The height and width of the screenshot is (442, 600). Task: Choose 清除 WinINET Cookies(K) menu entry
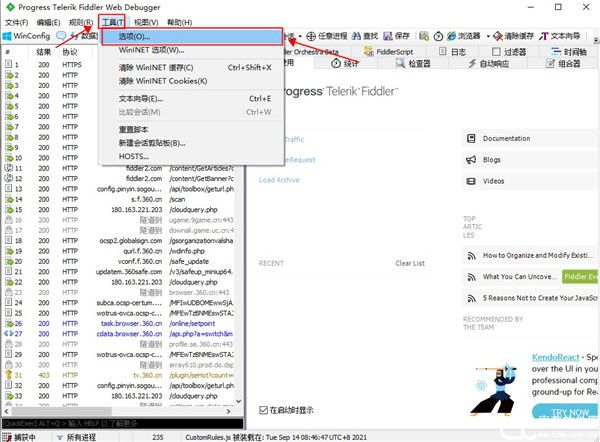tap(191, 81)
